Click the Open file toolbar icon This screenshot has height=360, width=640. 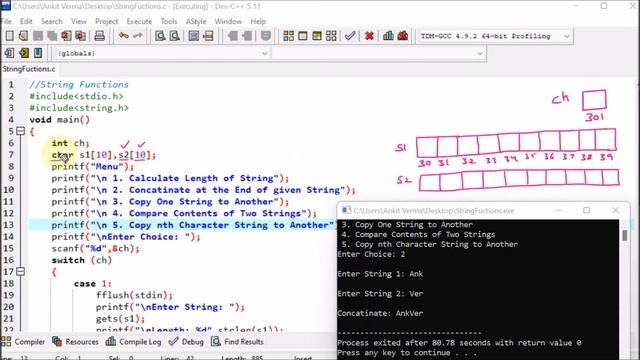point(24,36)
